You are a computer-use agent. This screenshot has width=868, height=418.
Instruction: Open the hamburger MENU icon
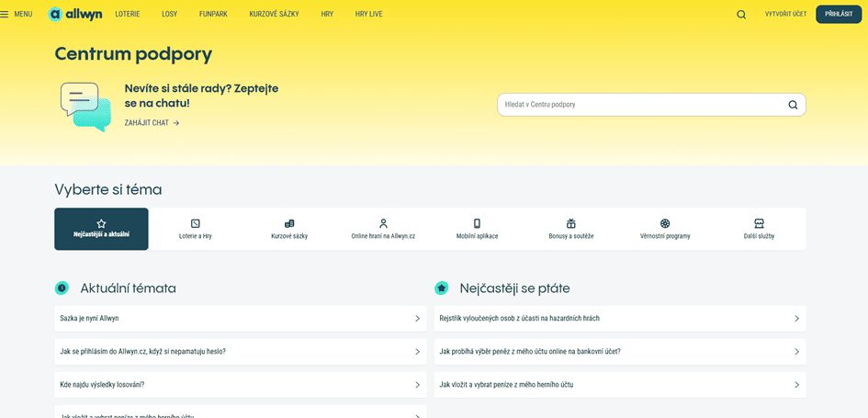[x=5, y=15]
